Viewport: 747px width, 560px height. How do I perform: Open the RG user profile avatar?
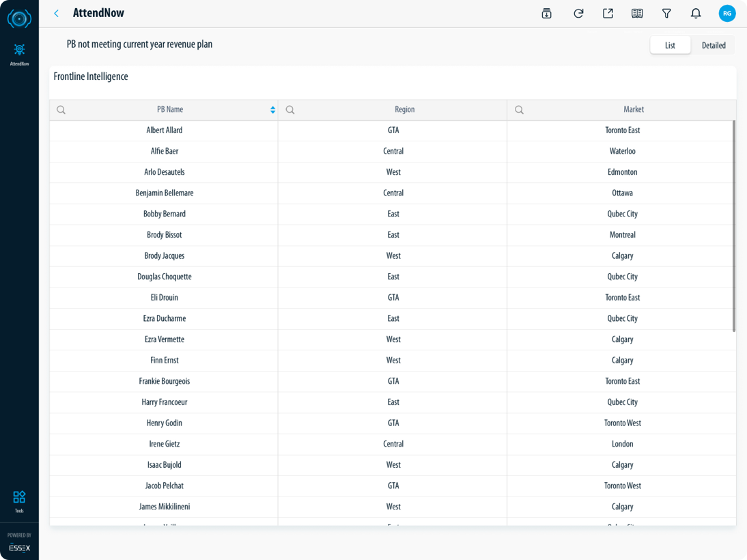click(x=727, y=13)
